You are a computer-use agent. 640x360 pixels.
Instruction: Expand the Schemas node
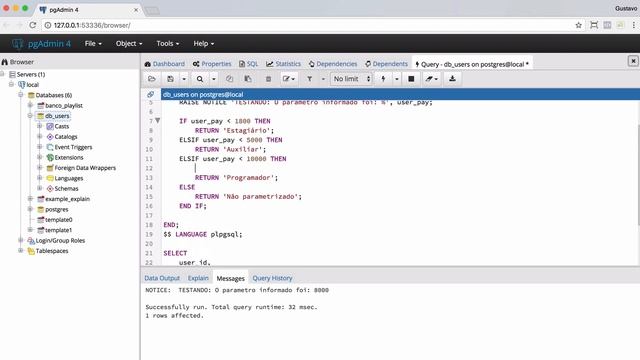[40, 188]
